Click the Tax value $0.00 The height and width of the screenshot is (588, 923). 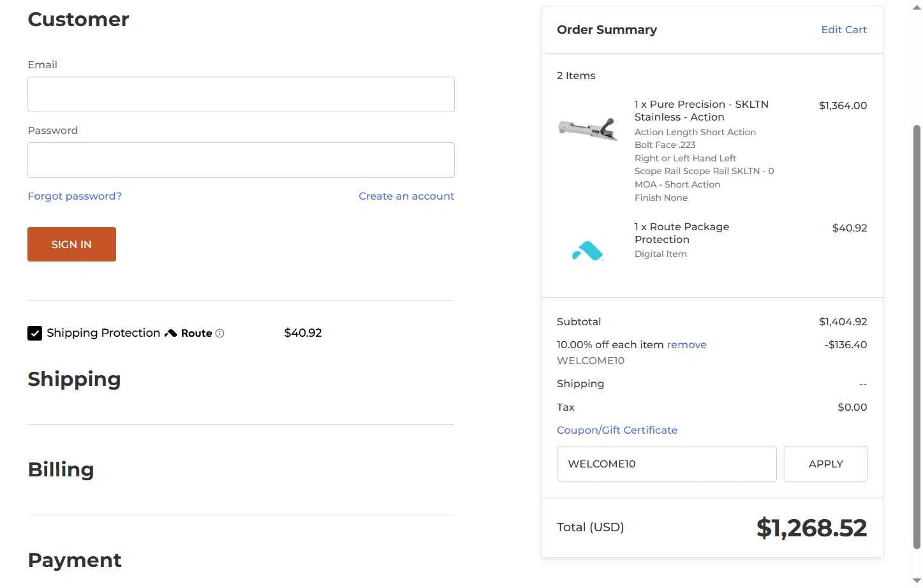click(x=852, y=408)
